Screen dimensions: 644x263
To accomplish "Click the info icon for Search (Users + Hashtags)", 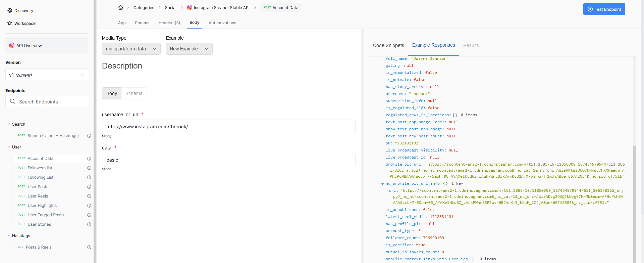I will pyautogui.click(x=89, y=136).
